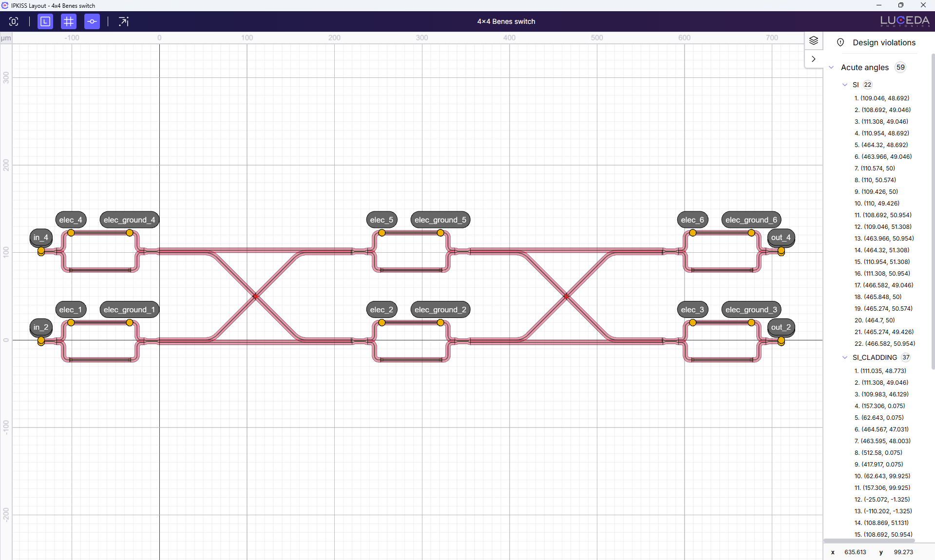Toggle the ports display button
935x560 pixels.
click(92, 21)
